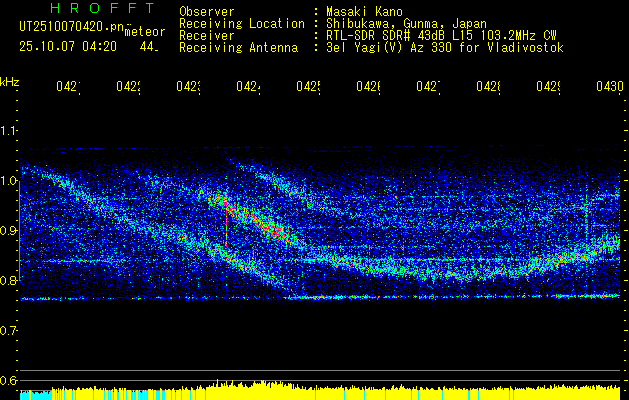Image resolution: width=629 pixels, height=400 pixels.
Task: Click time marker 0428
Action: 488,87
